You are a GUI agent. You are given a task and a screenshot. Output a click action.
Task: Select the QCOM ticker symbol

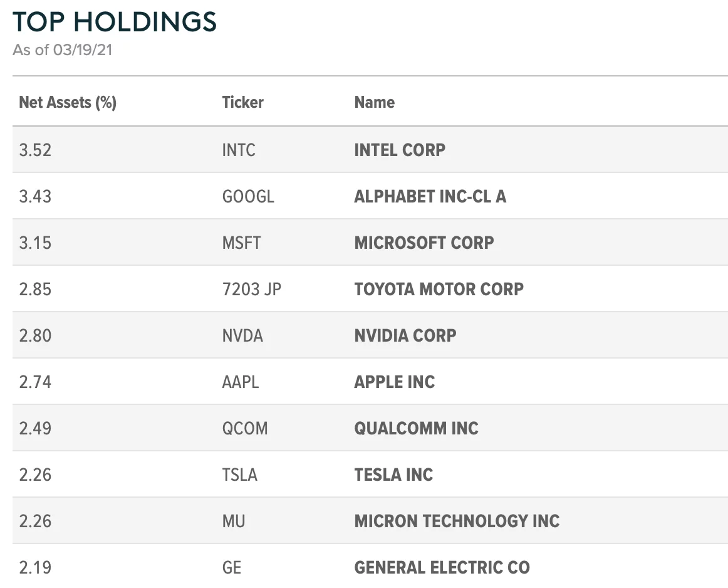click(244, 428)
